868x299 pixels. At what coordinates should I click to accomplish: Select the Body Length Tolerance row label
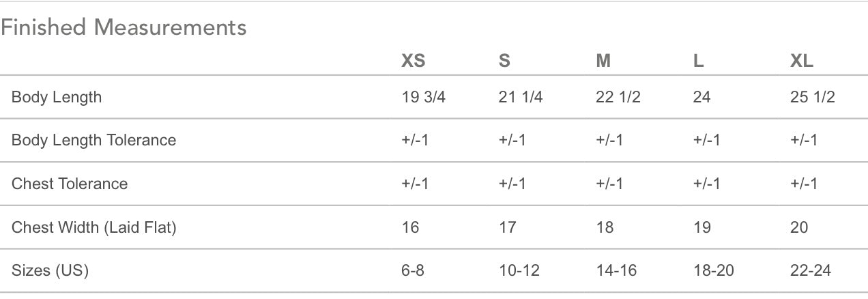pyautogui.click(x=93, y=140)
